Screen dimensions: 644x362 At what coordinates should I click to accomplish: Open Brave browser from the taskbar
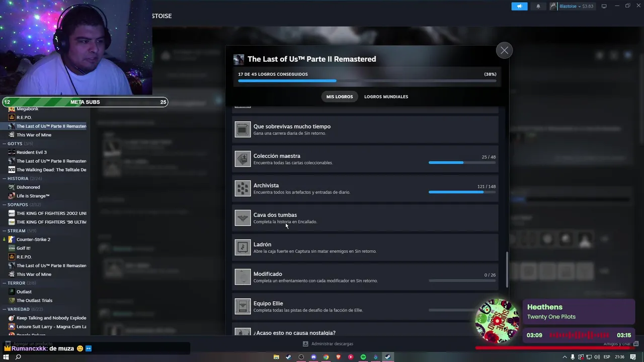coord(338,357)
